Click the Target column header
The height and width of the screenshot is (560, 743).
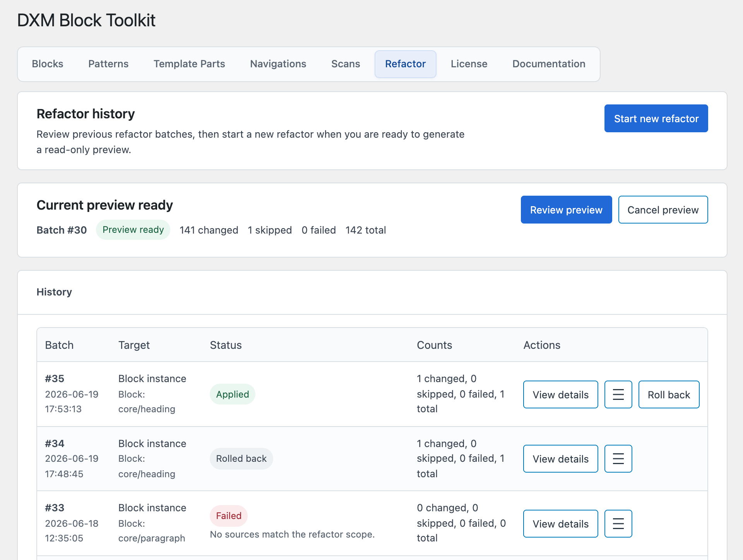point(134,345)
